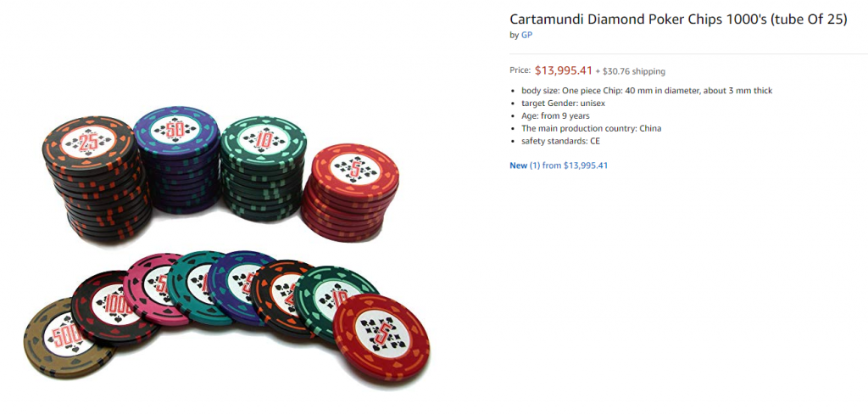Click the single red 5 chip in front
The image size is (868, 415).
tap(381, 337)
